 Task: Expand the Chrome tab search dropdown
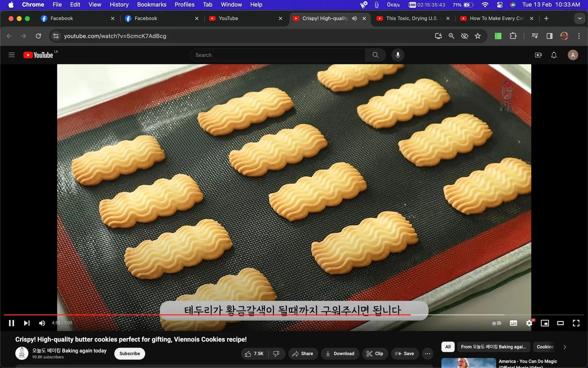point(580,18)
